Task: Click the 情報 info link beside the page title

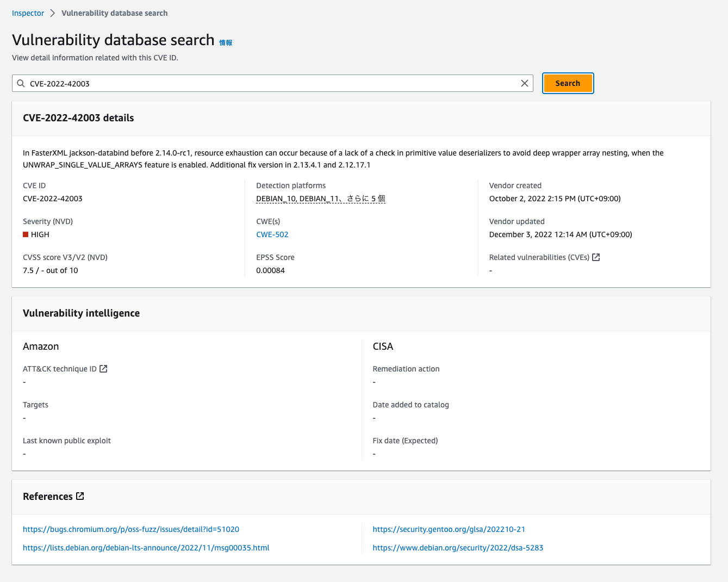Action: 225,42
